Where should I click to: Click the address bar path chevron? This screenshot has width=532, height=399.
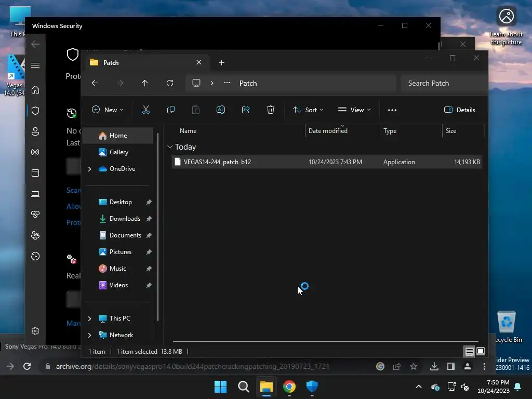pyautogui.click(x=212, y=83)
